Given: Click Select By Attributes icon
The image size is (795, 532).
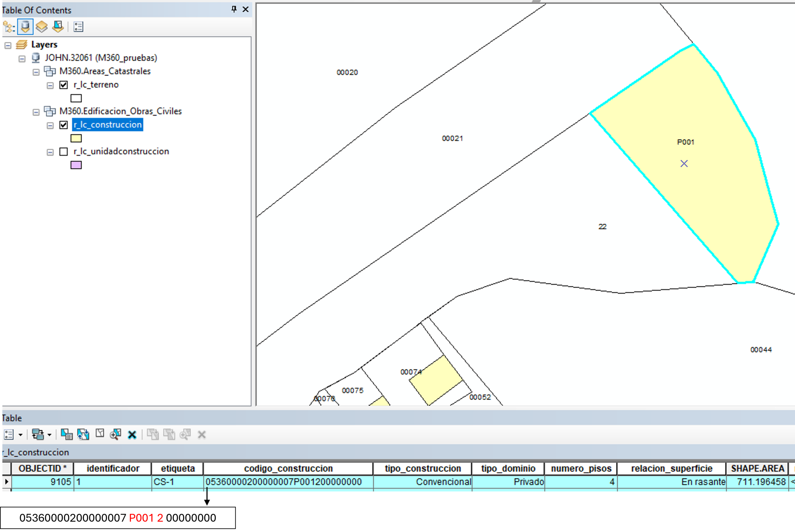Looking at the screenshot, I should (x=66, y=434).
